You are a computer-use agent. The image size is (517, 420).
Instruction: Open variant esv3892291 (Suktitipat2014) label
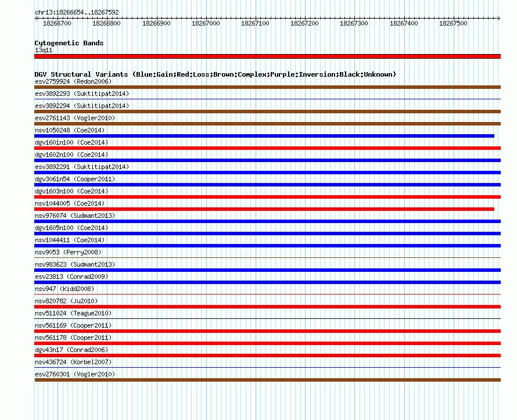[82, 167]
